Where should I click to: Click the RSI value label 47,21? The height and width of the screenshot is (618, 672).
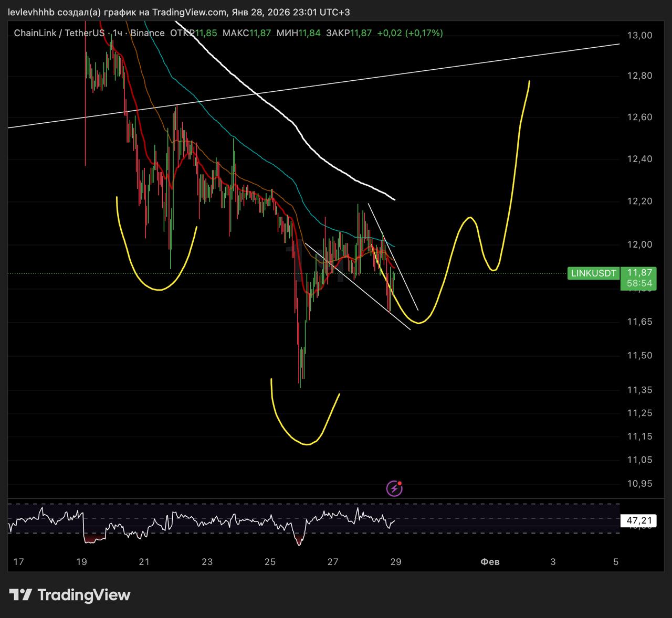639,520
